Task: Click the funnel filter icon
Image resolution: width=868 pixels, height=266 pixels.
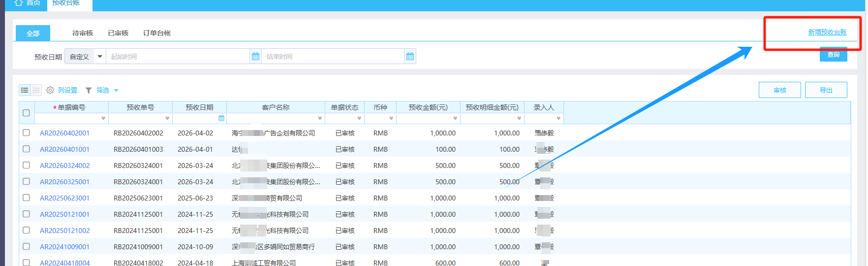Action: coord(89,90)
